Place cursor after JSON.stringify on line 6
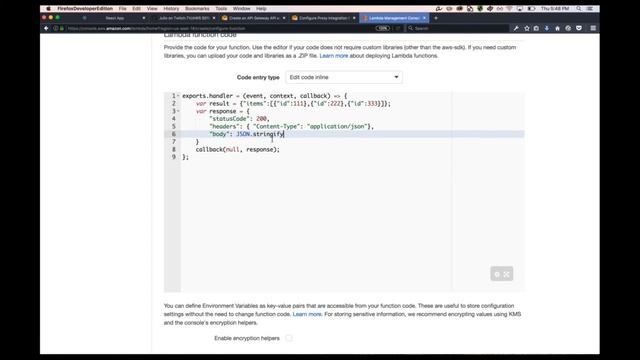 tap(284, 134)
